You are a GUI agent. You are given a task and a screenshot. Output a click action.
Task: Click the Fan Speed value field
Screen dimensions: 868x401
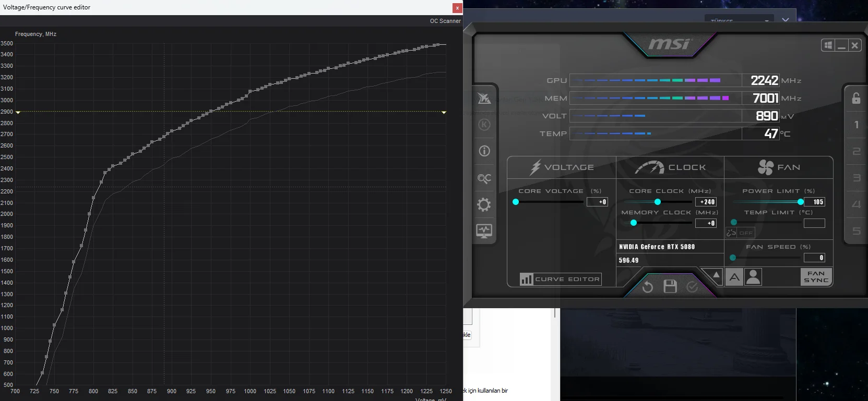pyautogui.click(x=815, y=258)
